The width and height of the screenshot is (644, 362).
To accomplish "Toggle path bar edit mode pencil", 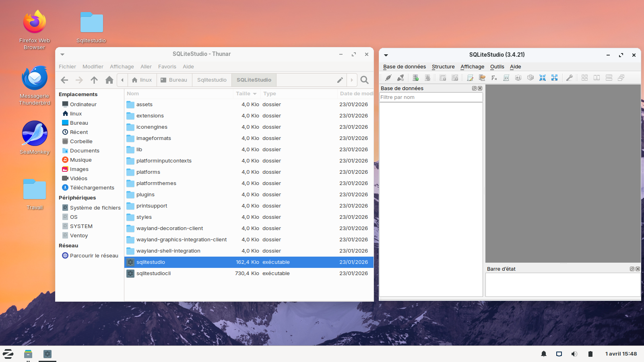I will tap(340, 80).
